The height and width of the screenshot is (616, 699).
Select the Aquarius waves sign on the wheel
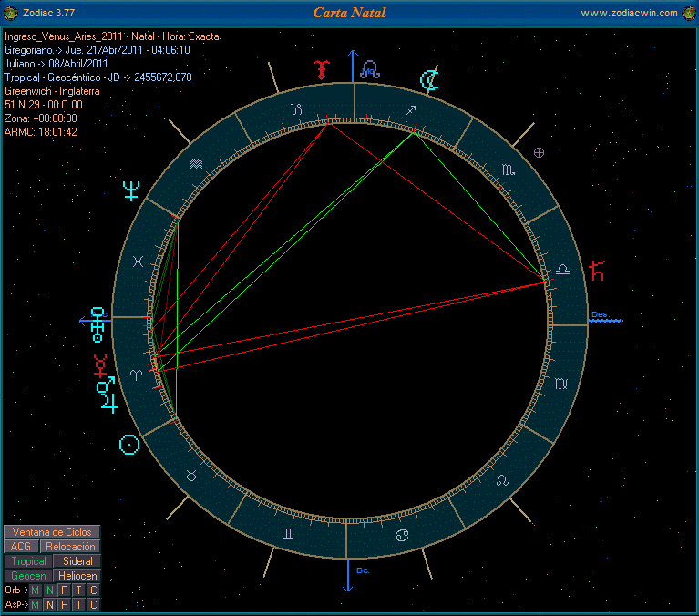pyautogui.click(x=196, y=164)
